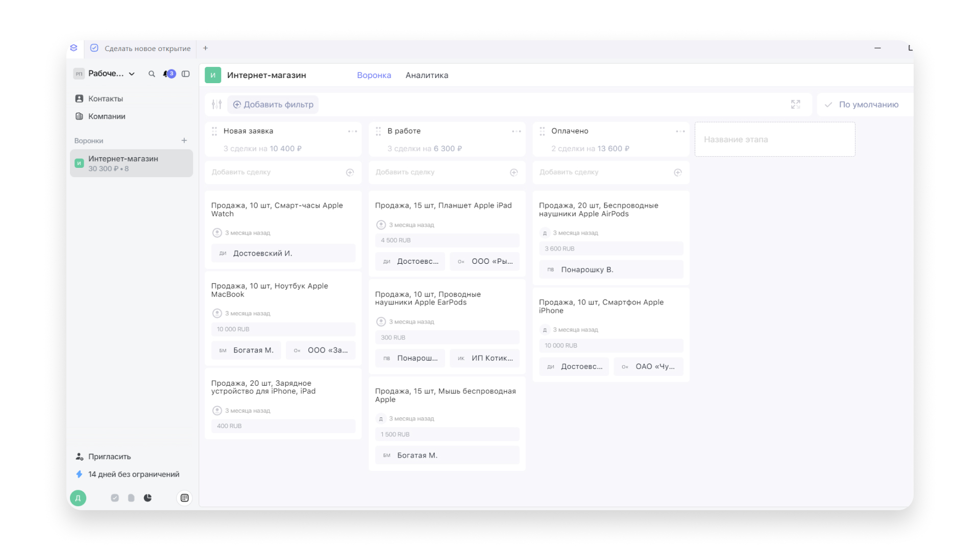Click the Название этапа input field

point(775,139)
